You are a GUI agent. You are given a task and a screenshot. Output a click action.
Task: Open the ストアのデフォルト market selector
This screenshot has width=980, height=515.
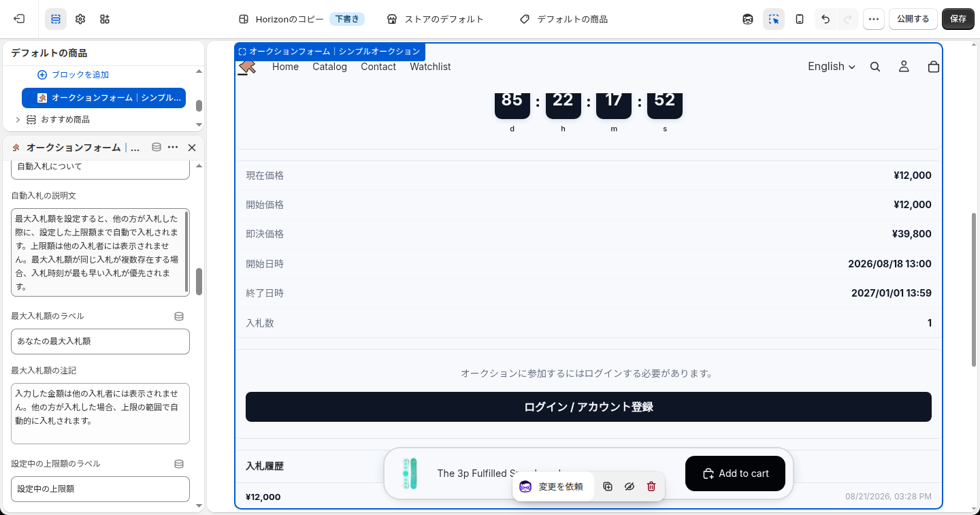point(435,19)
